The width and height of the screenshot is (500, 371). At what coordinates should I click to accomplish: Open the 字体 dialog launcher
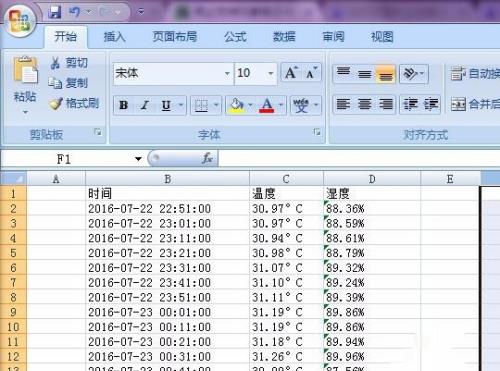tap(317, 132)
